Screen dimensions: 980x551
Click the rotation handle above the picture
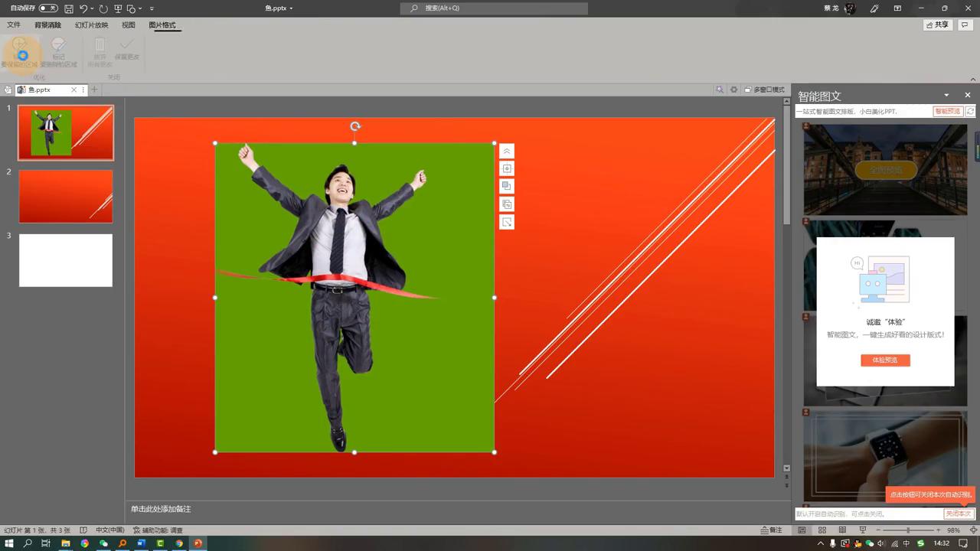pos(355,126)
